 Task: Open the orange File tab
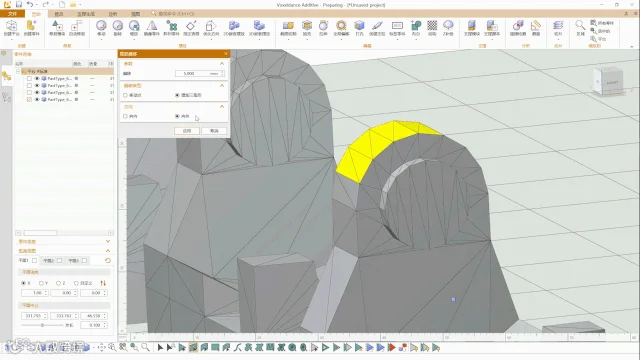pyautogui.click(x=12, y=14)
